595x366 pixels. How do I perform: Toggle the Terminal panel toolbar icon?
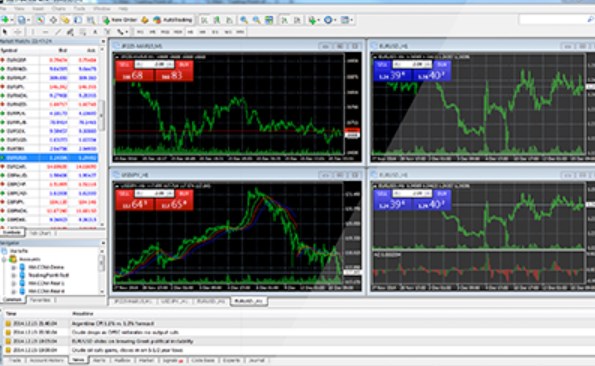coord(78,20)
